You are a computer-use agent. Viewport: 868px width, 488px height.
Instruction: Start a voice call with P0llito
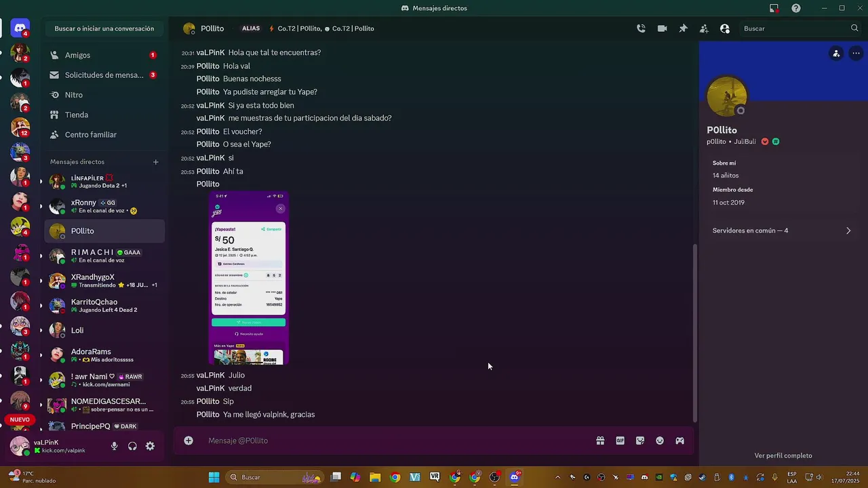pyautogui.click(x=641, y=28)
